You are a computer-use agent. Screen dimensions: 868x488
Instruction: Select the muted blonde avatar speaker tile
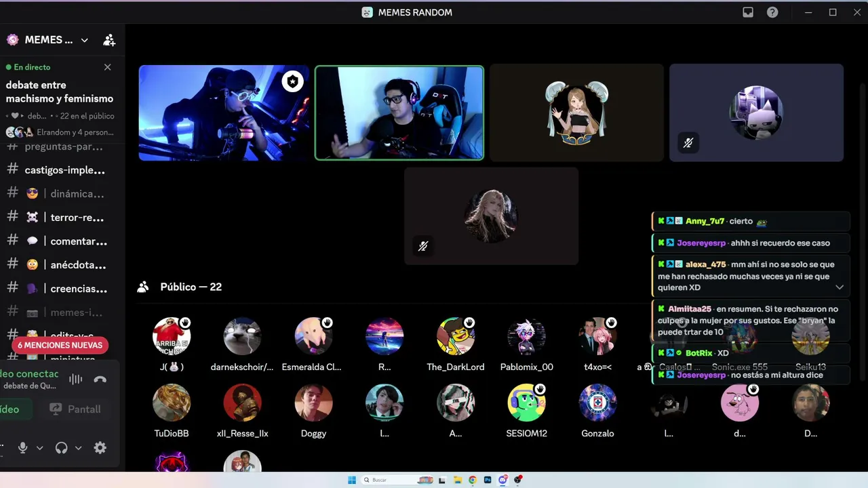492,216
